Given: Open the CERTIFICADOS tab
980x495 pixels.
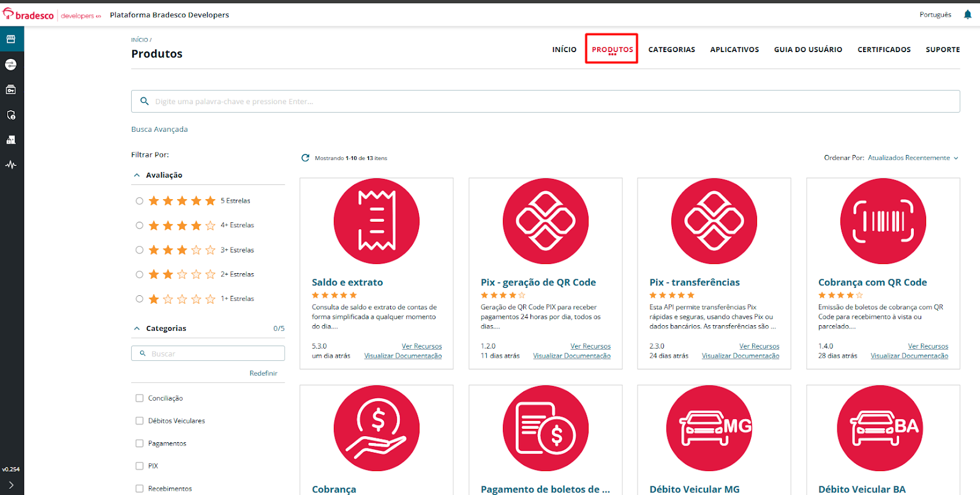Looking at the screenshot, I should click(x=884, y=50).
